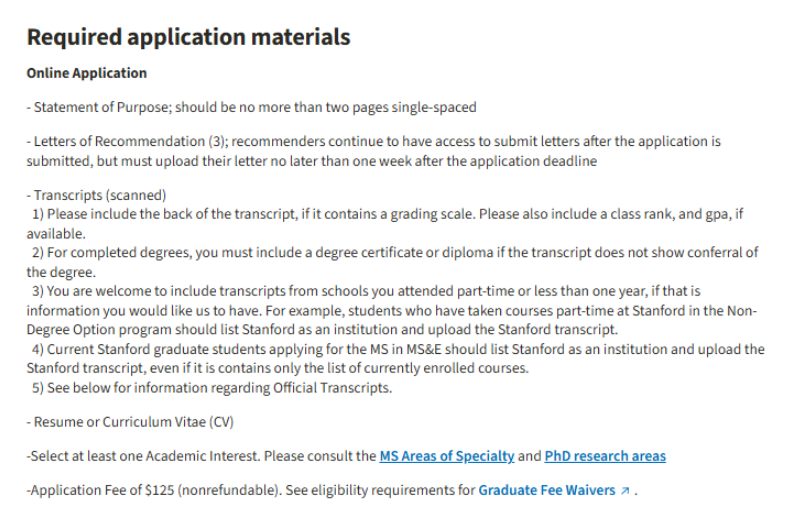Click item 2 about completed degrees
The image size is (790, 514).
click(392, 262)
